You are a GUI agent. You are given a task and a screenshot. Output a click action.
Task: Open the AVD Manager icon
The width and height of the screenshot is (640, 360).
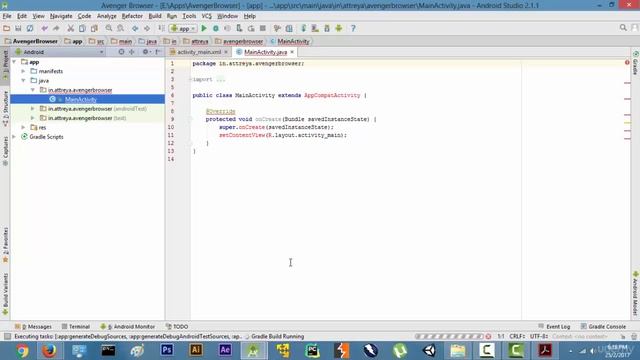315,28
